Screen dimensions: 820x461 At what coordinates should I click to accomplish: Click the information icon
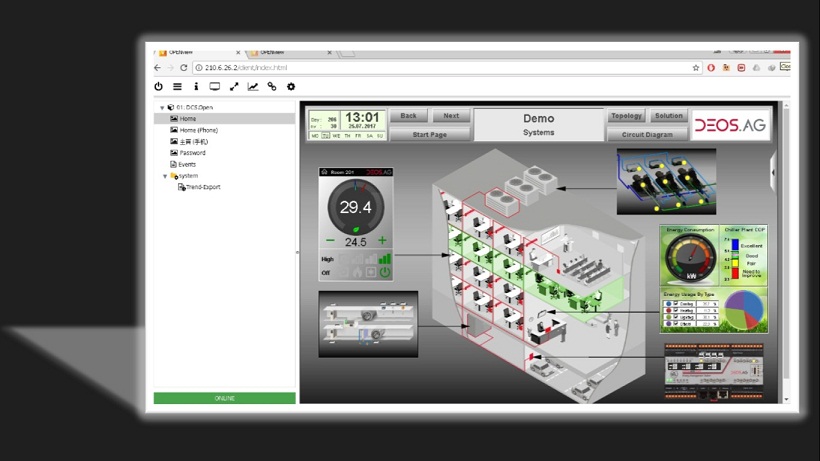(x=196, y=87)
